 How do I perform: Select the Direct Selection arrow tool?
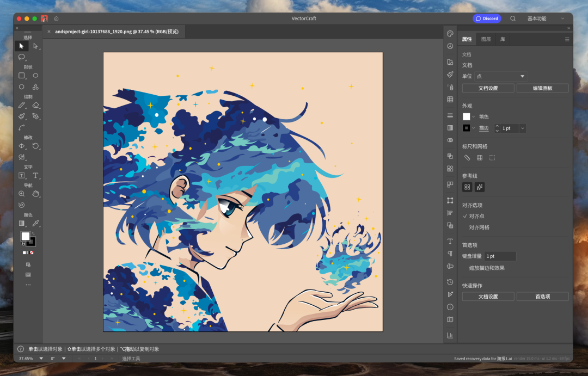35,46
